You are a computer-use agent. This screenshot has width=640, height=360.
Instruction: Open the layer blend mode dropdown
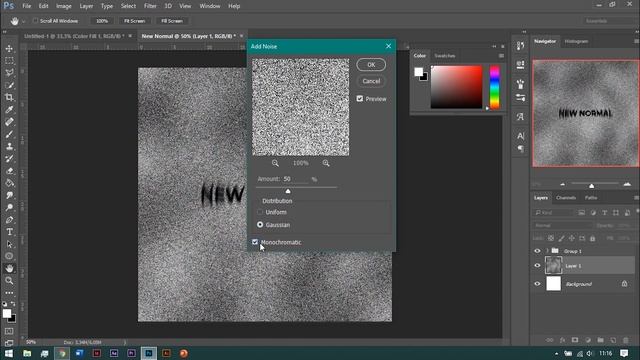[562, 225]
